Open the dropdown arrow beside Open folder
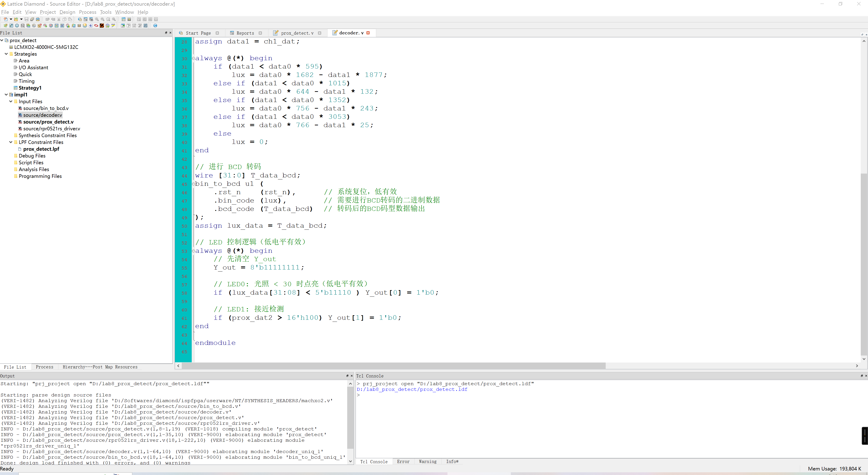Image resolution: width=868 pixels, height=475 pixels. coord(21,19)
